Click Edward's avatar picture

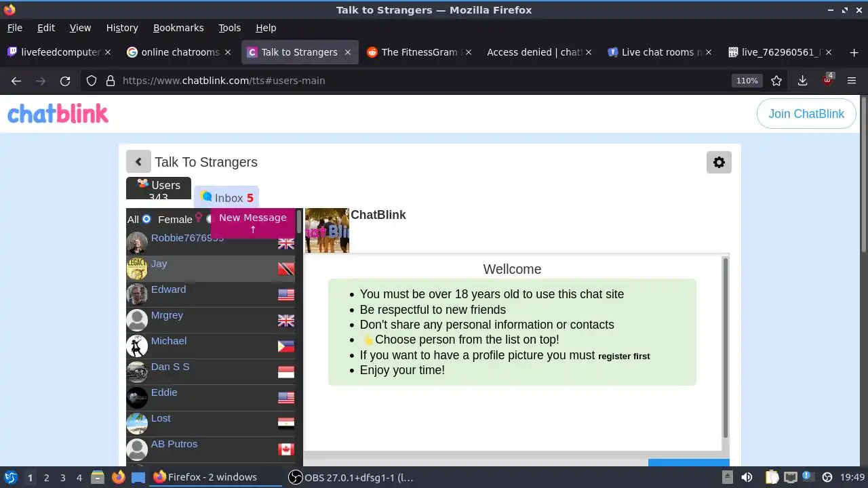tap(137, 294)
